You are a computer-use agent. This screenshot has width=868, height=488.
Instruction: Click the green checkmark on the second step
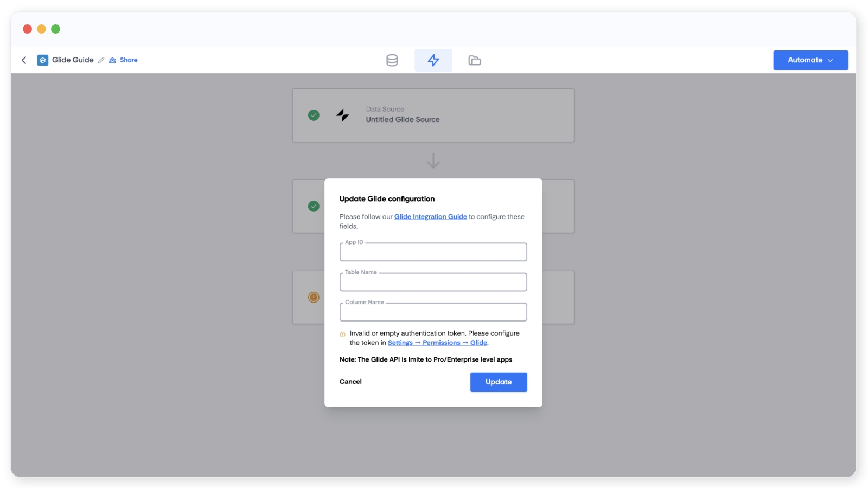pos(314,206)
